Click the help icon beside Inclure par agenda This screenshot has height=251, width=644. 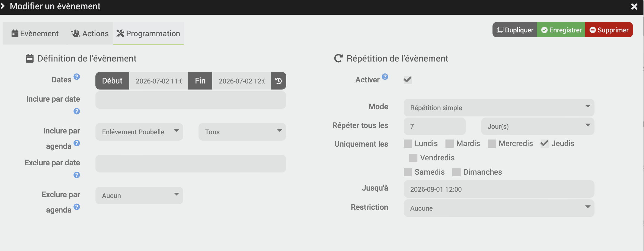click(x=77, y=143)
